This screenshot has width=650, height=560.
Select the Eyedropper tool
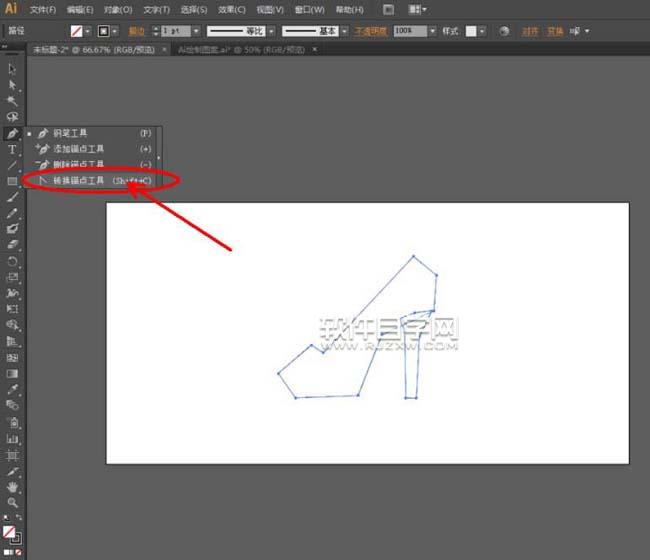[x=12, y=389]
